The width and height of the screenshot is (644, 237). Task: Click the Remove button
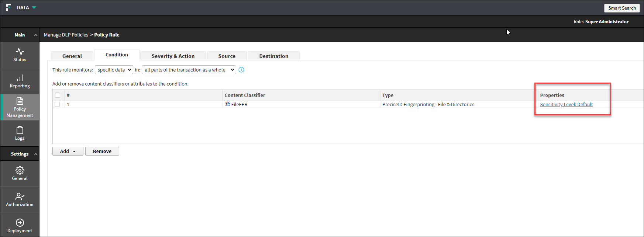pyautogui.click(x=102, y=151)
